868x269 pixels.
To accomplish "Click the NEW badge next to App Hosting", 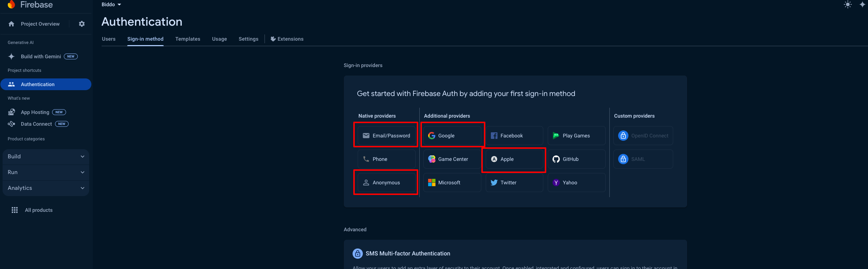I will pos(59,112).
